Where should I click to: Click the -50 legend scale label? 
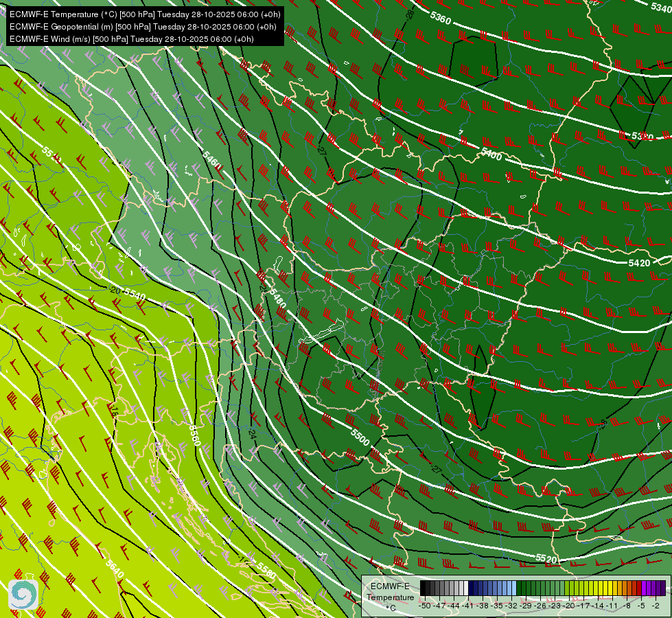[x=425, y=606]
